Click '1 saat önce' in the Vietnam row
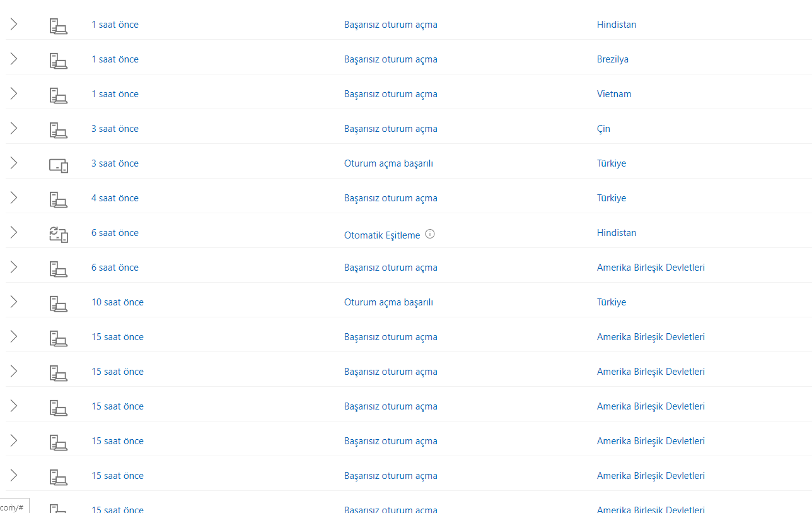The image size is (812, 513). point(115,94)
